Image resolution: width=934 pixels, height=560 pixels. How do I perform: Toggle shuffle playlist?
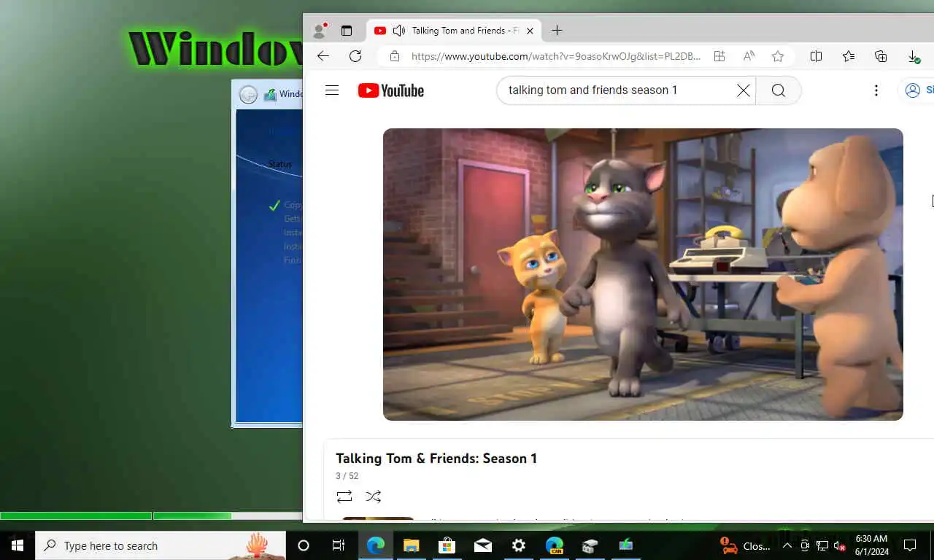374,497
